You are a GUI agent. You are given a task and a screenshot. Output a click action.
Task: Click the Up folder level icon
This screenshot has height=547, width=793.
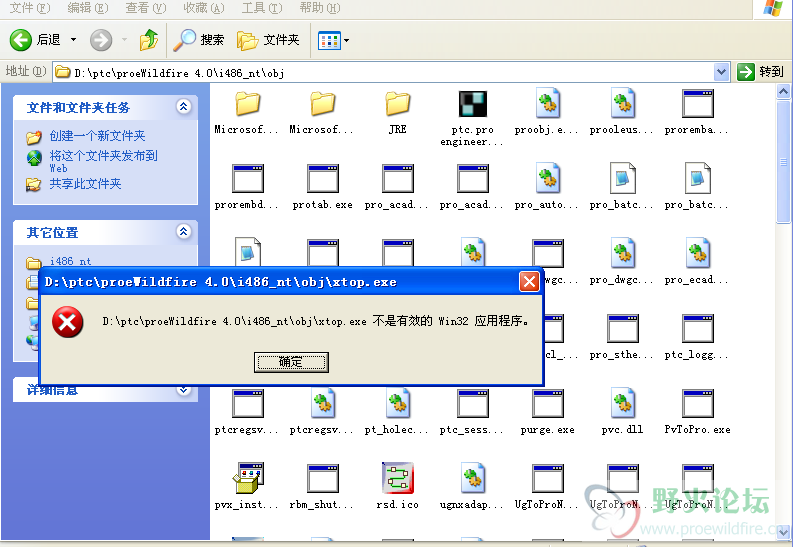[149, 40]
